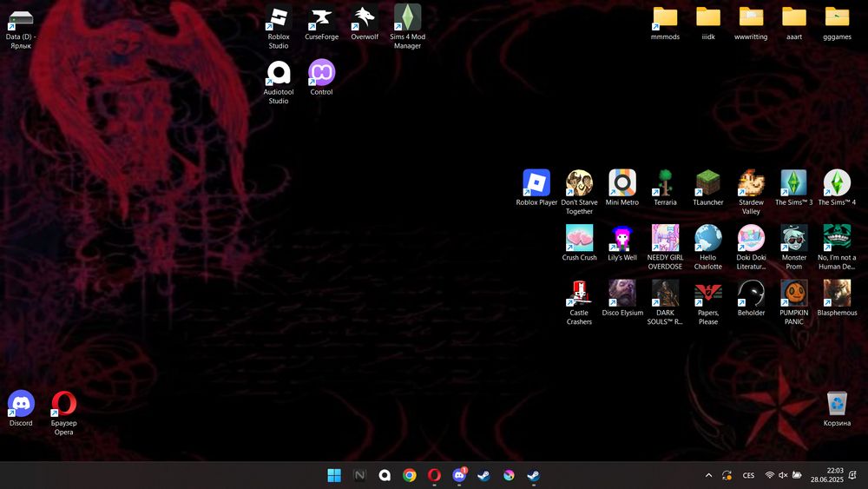The image size is (868, 489).
Task: Open the Windows Start menu
Action: click(334, 475)
